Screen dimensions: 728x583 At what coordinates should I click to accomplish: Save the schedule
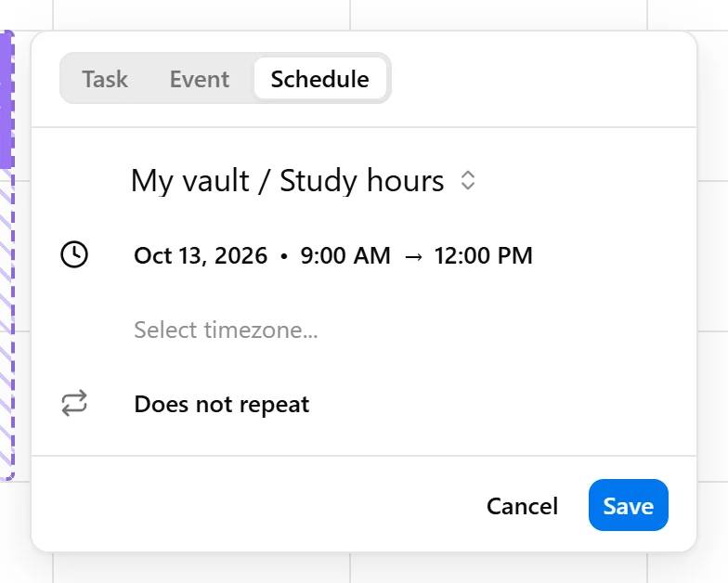tap(628, 505)
